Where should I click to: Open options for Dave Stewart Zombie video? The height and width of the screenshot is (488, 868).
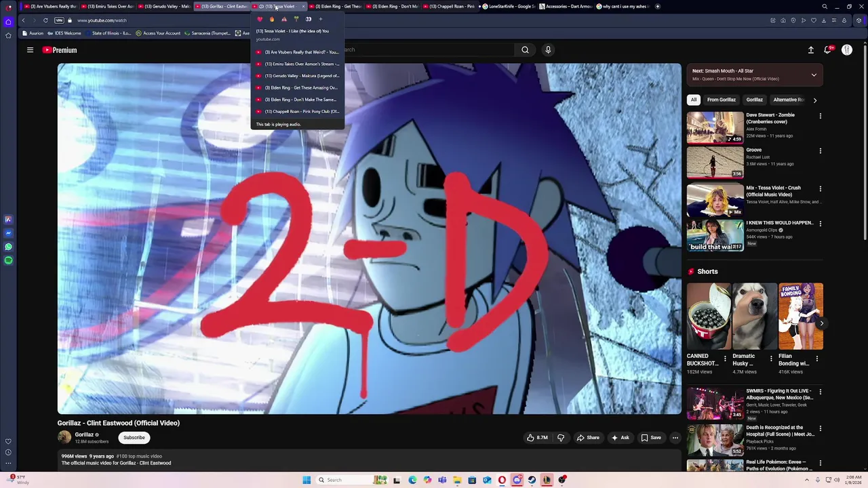(x=821, y=116)
